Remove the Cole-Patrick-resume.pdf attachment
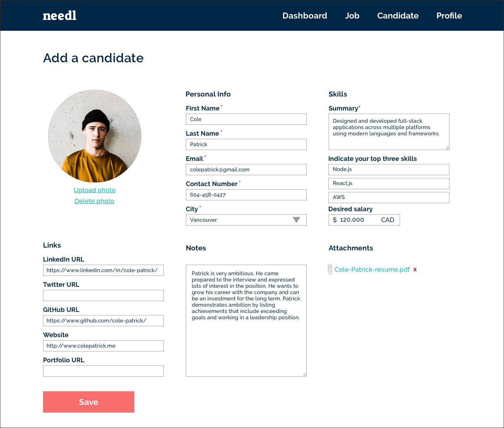 pyautogui.click(x=415, y=270)
